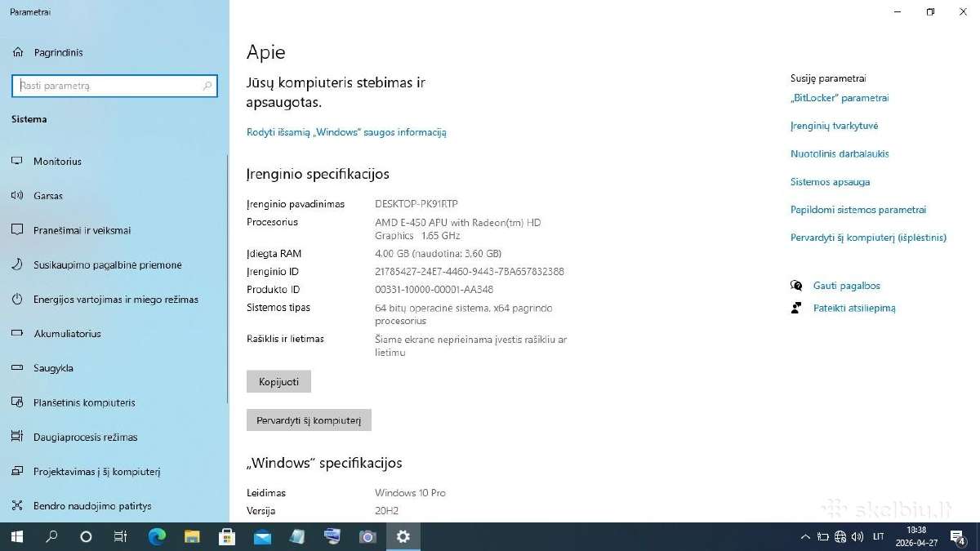Open Nuotolinis darbalaukis link
The width and height of the screenshot is (980, 551).
click(x=840, y=153)
